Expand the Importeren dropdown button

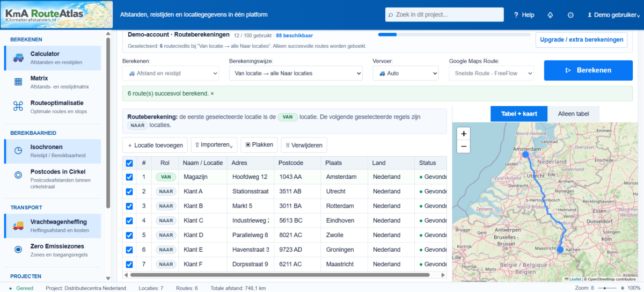pos(214,145)
